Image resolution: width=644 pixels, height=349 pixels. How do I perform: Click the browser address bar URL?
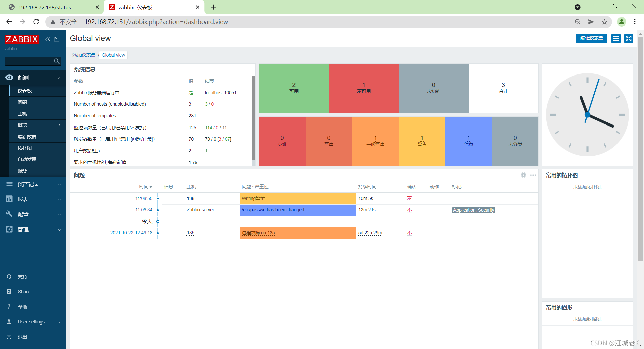pos(156,22)
